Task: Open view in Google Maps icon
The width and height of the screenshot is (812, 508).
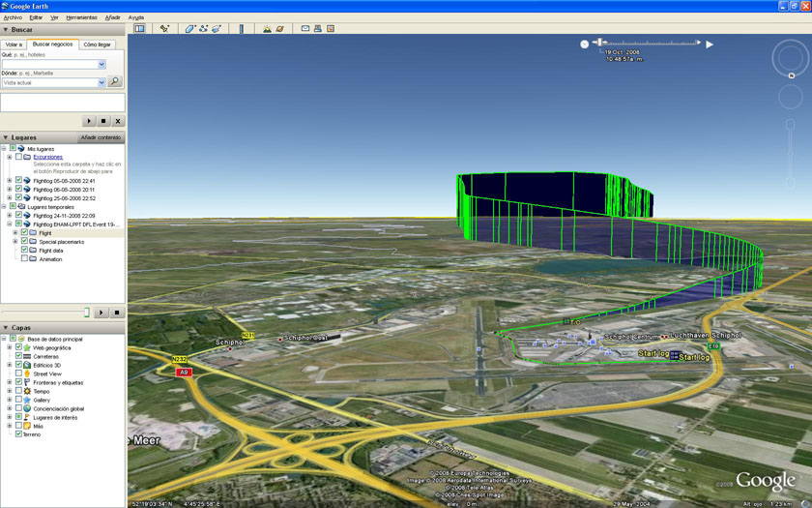Action: click(331, 28)
